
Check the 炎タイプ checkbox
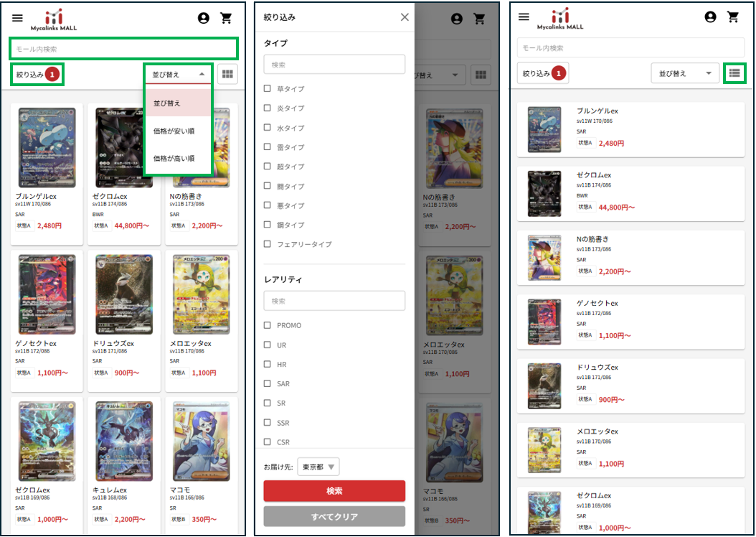coord(267,108)
